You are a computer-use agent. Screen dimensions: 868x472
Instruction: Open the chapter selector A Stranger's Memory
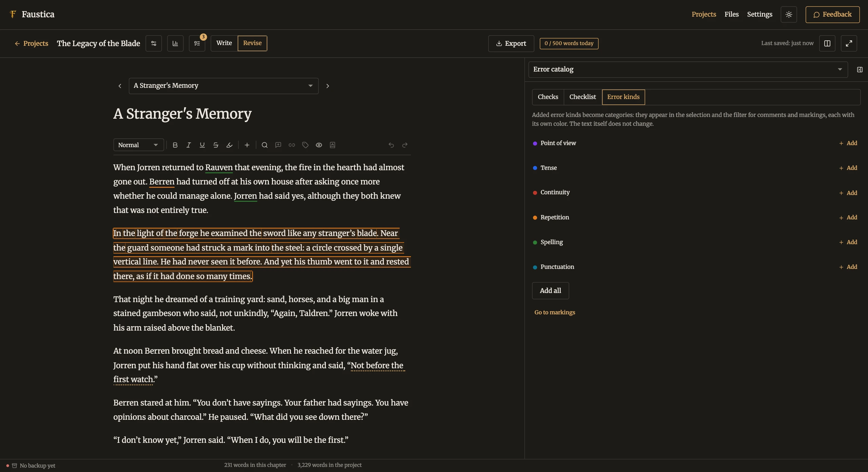tap(223, 86)
